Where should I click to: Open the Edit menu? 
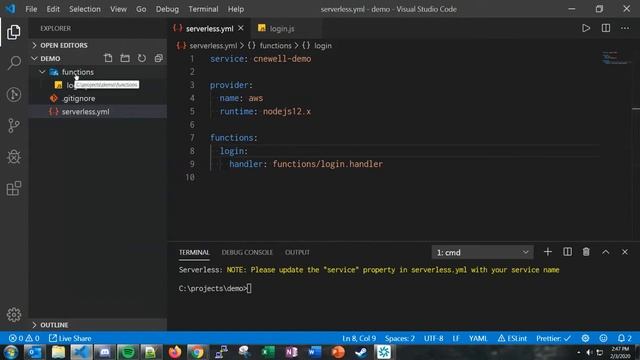tap(53, 9)
